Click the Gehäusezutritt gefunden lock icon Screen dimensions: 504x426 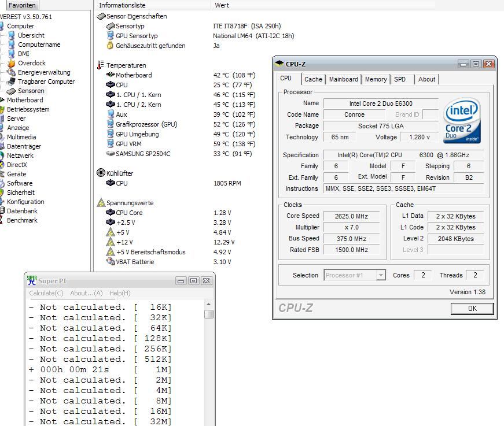pyautogui.click(x=111, y=45)
